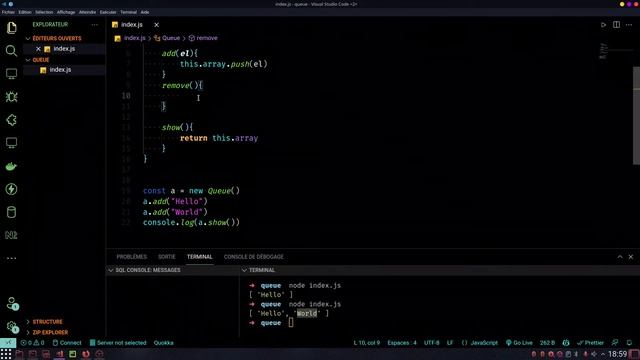
Task: Click the Run Code play icon
Action: [603, 25]
